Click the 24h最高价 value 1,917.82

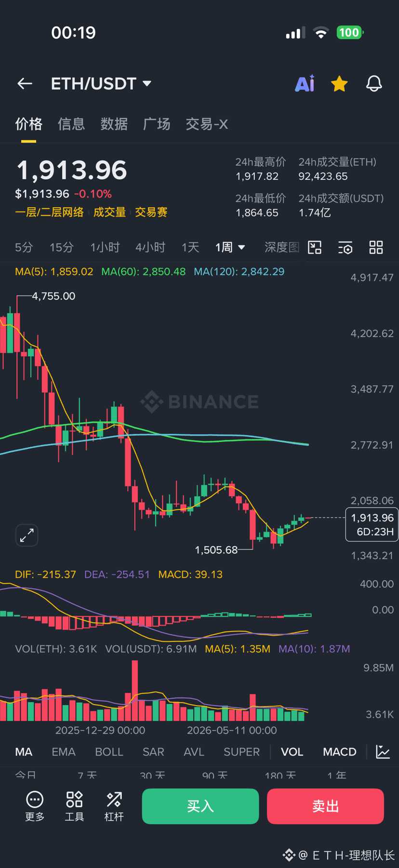coord(257,176)
